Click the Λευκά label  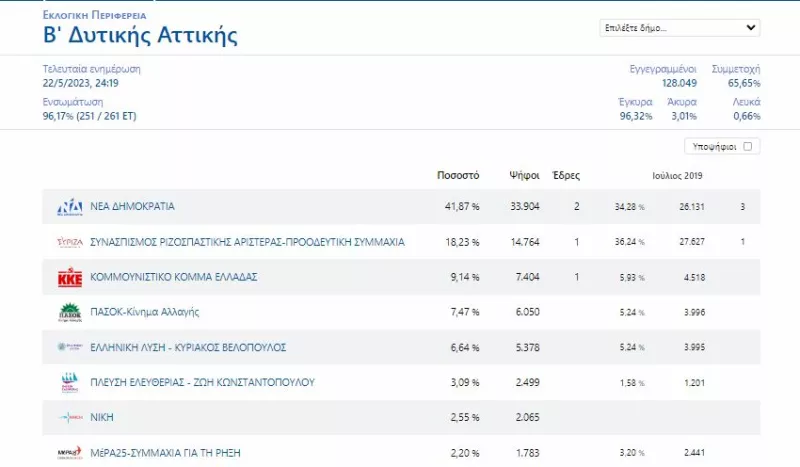[746, 102]
